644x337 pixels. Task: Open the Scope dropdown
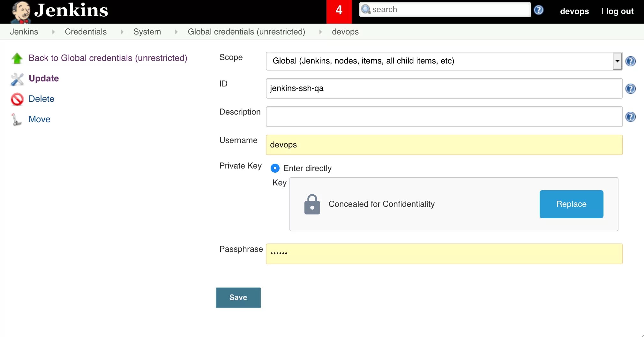click(444, 61)
